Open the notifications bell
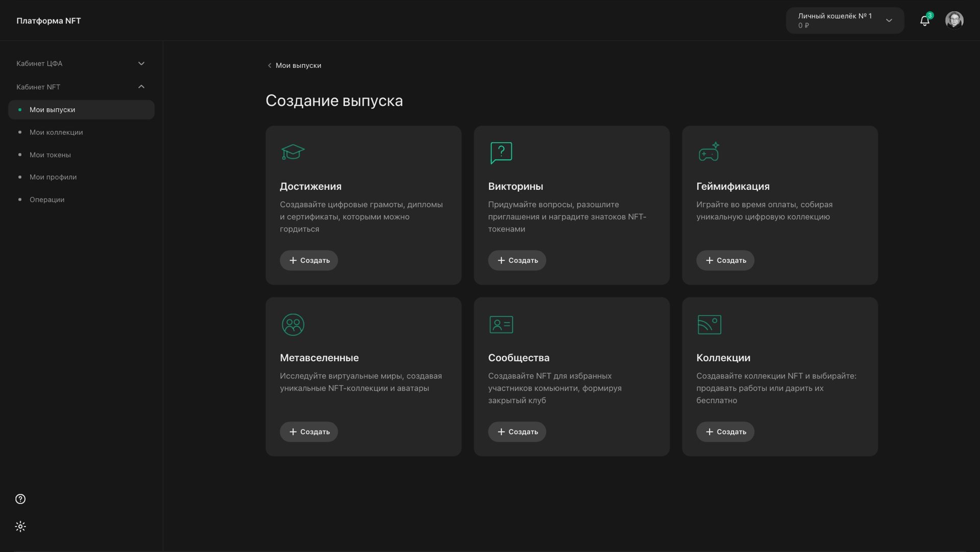The image size is (980, 552). coord(924,20)
